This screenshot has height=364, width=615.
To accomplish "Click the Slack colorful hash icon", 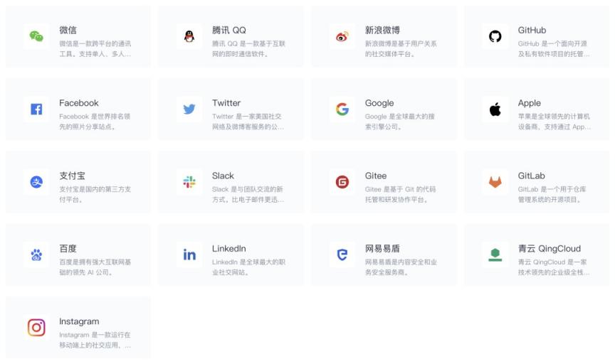I will (189, 182).
